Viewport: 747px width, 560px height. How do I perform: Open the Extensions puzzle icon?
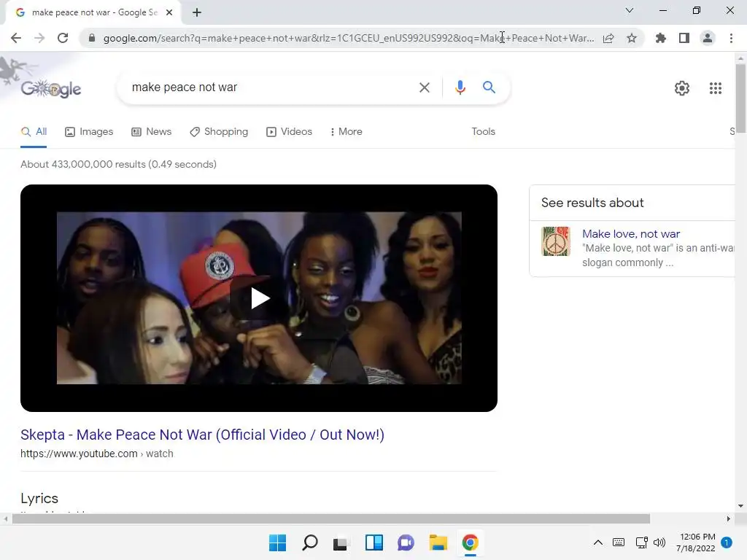click(661, 38)
